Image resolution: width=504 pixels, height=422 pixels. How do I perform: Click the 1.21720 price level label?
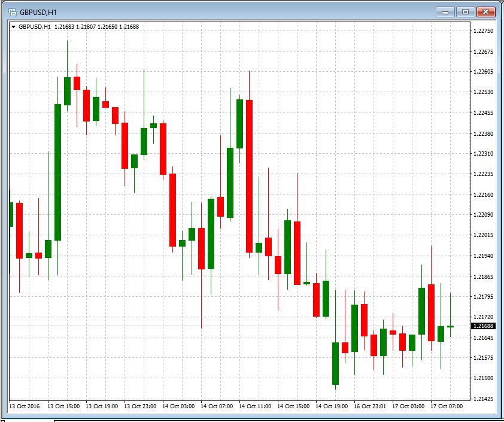484,317
